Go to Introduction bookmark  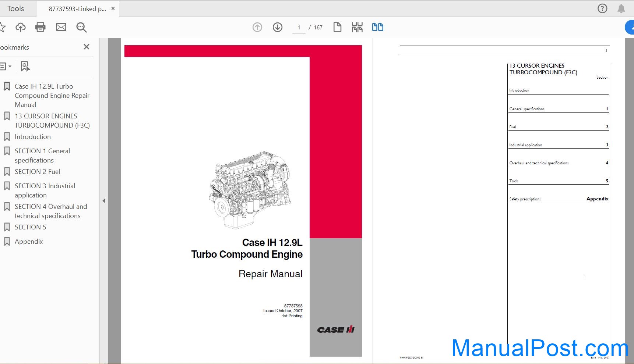33,137
